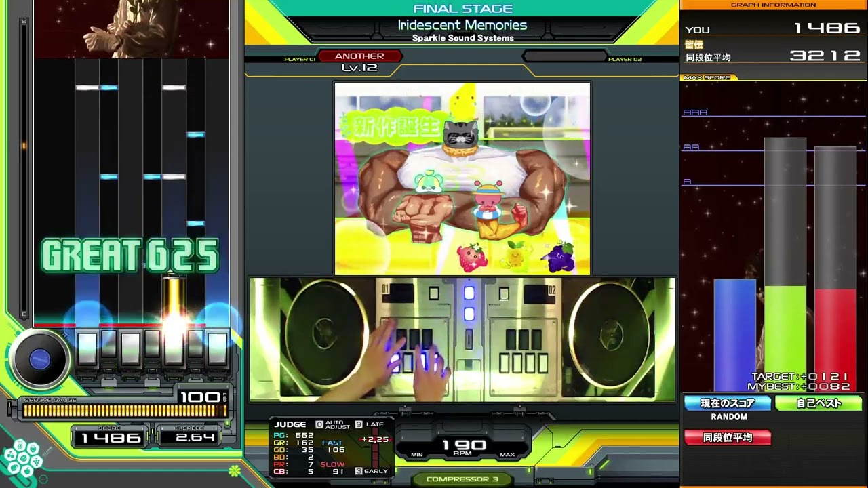Click the CB count 5
868x488 pixels.
311,472
